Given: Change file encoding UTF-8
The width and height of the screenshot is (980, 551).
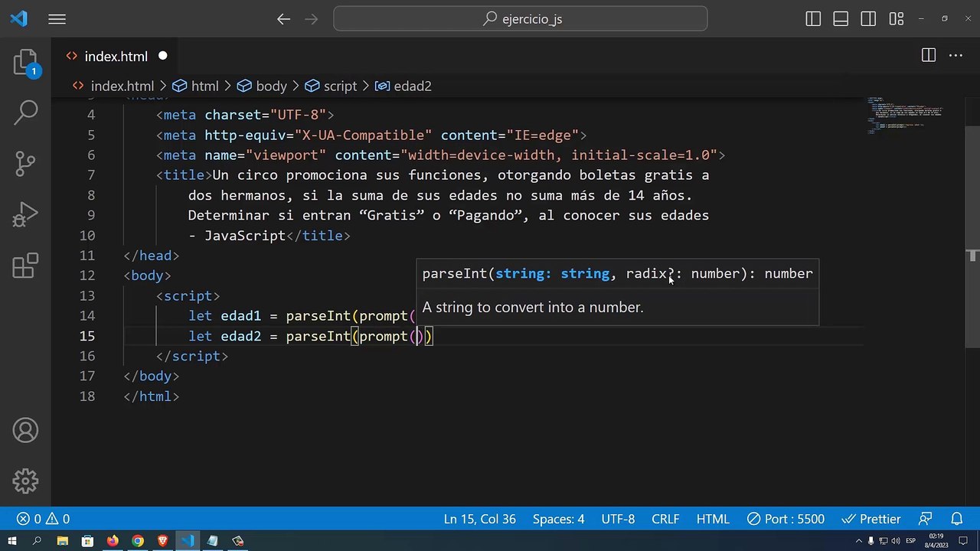Looking at the screenshot, I should coord(618,519).
